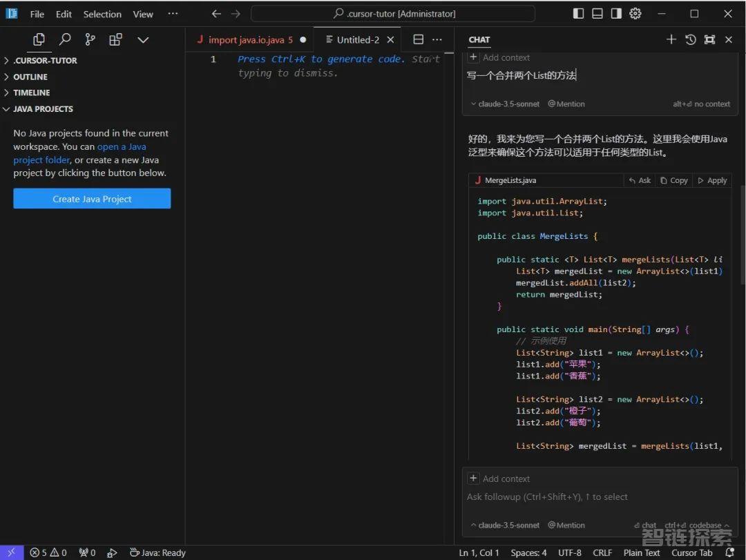Click the ports forwarded status icon
Viewport: 746px width, 560px height.
pyautogui.click(x=88, y=552)
